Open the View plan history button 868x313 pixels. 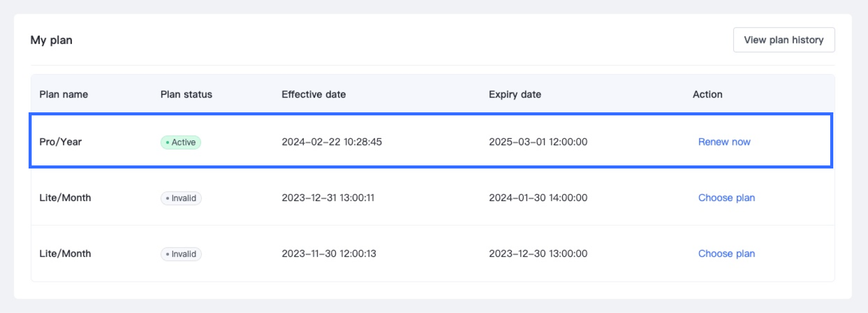[x=784, y=40]
